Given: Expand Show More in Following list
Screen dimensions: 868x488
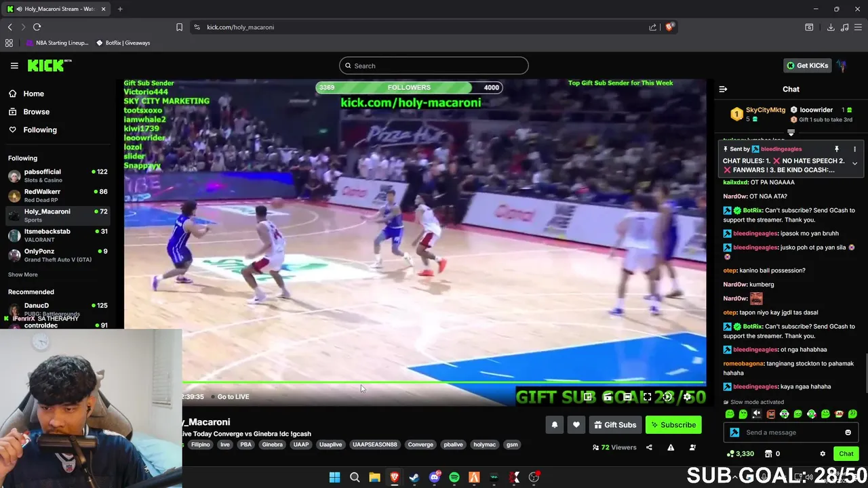Looking at the screenshot, I should pos(23,274).
